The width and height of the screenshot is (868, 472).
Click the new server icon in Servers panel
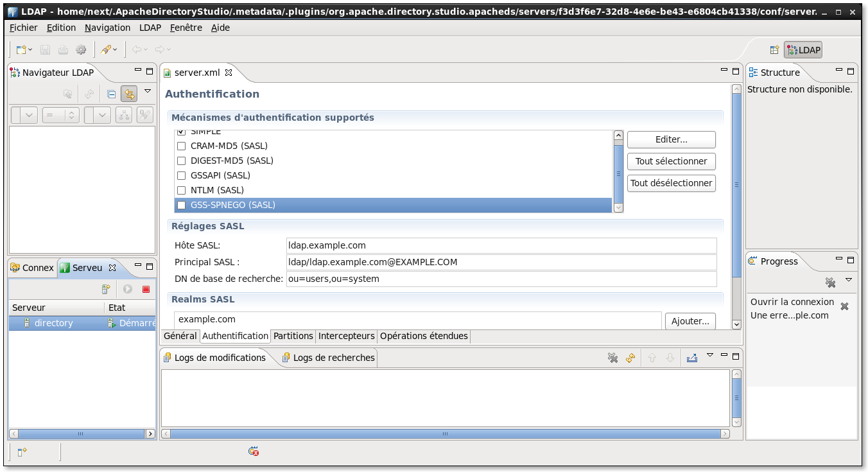[107, 290]
